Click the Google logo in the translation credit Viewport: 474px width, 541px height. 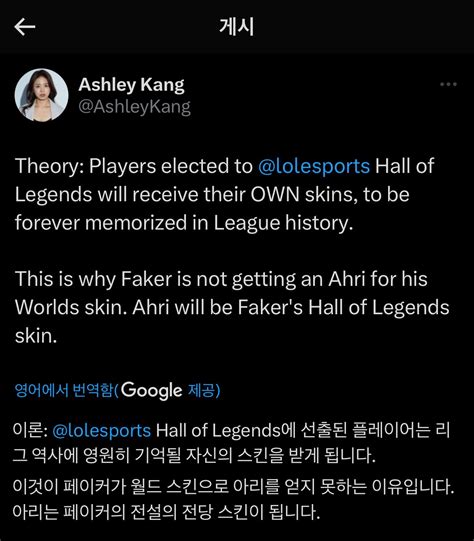pos(152,391)
